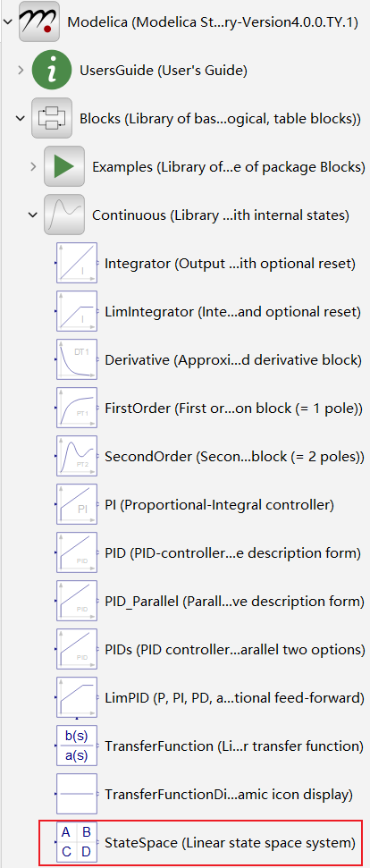Viewport: 370px width, 868px height.
Task: Select TransferFunctionDi dynamic icon display entry
Action: pos(229,795)
